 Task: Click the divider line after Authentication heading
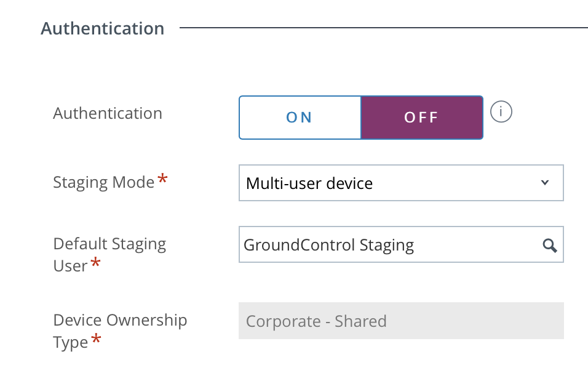383,28
